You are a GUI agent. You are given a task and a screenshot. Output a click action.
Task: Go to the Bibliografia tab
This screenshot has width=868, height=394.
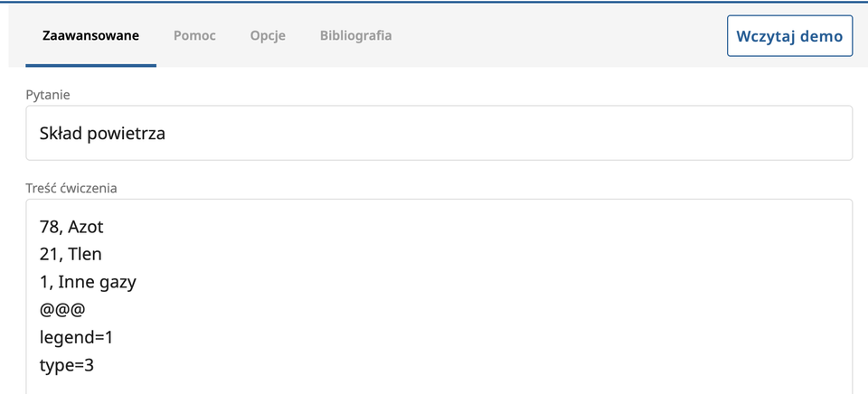[355, 36]
